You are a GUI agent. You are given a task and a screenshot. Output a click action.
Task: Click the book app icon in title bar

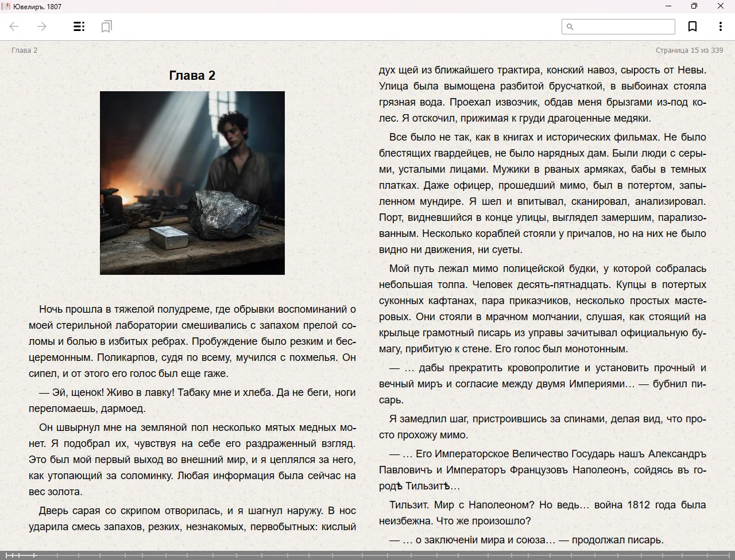coord(6,6)
